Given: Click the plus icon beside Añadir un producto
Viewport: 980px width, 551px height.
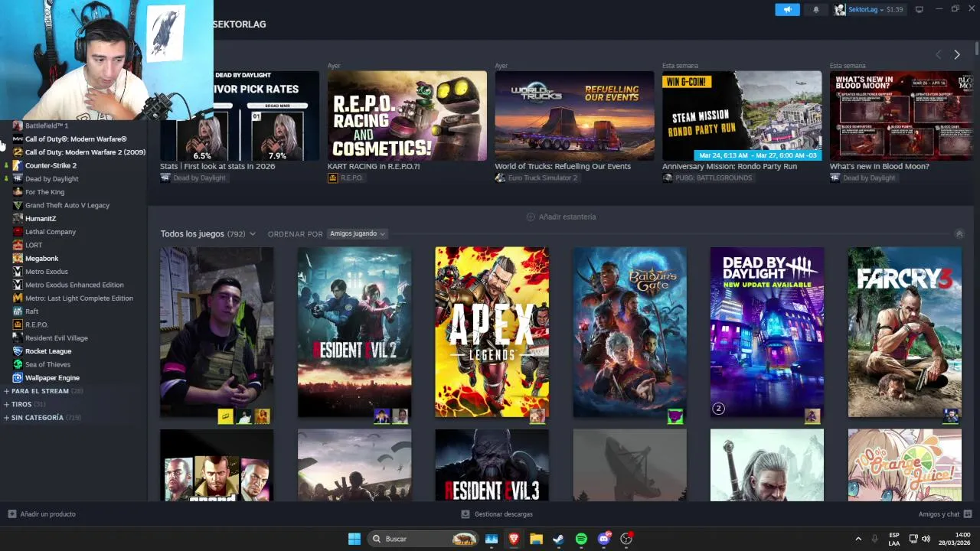Looking at the screenshot, I should click(11, 514).
